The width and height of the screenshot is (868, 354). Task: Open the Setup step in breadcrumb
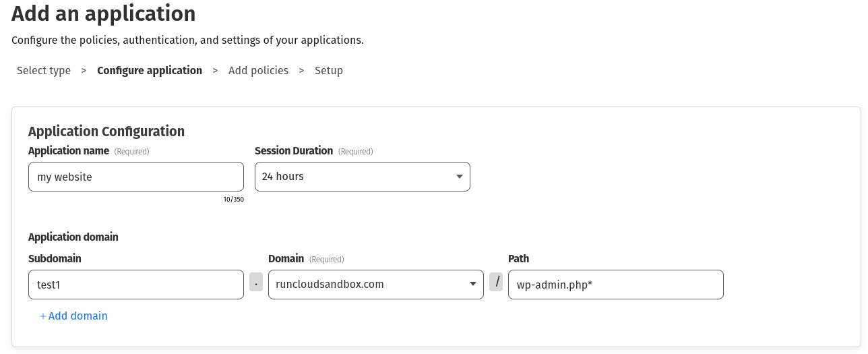pyautogui.click(x=329, y=71)
